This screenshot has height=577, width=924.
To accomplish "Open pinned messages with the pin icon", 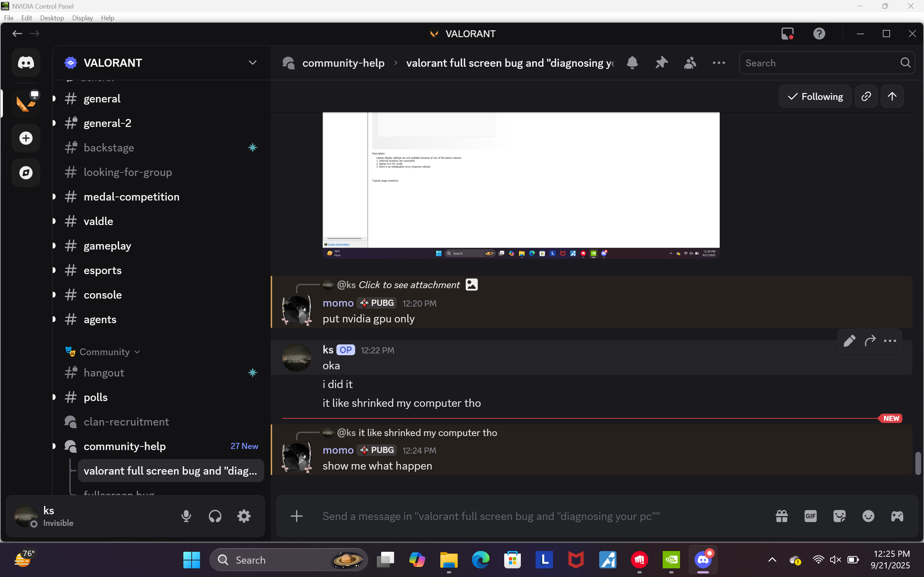I will point(661,63).
